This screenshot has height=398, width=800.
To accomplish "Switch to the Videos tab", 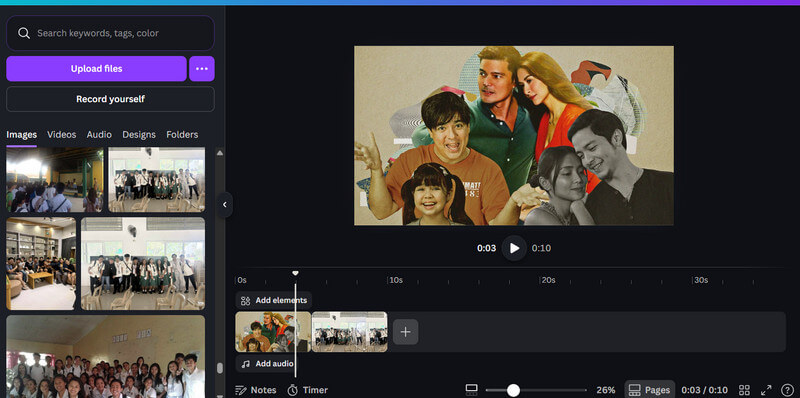I will click(x=62, y=135).
